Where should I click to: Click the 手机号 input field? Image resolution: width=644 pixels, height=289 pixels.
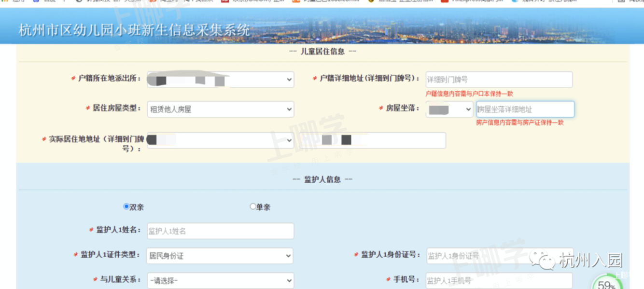tap(499, 280)
